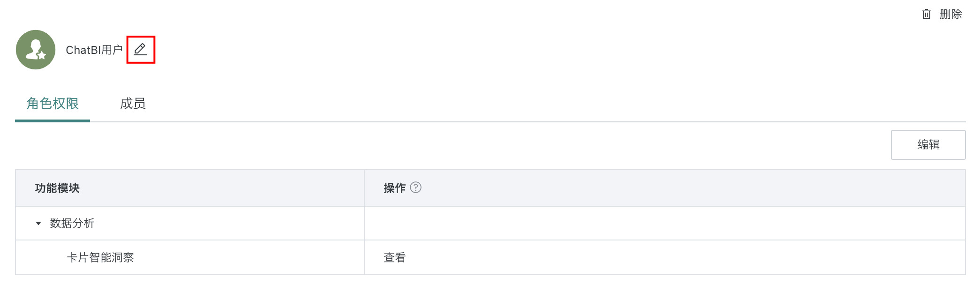This screenshot has height=285, width=980.
Task: Collapse the 数据分析 group with its triangle
Action: [x=38, y=224]
